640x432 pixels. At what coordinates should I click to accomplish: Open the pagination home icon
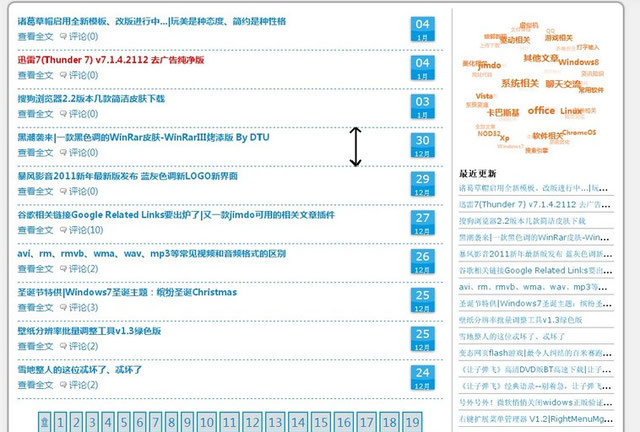(44, 422)
